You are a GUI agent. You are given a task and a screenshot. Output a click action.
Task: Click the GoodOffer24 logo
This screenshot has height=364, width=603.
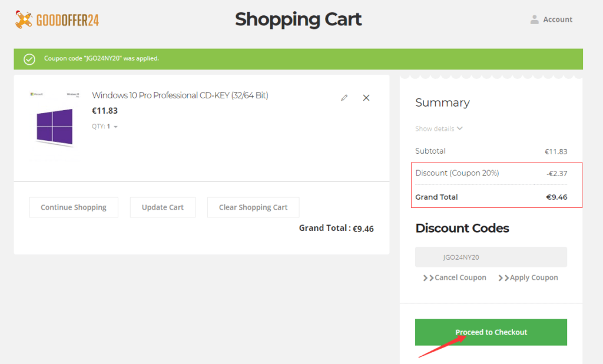coord(57,20)
